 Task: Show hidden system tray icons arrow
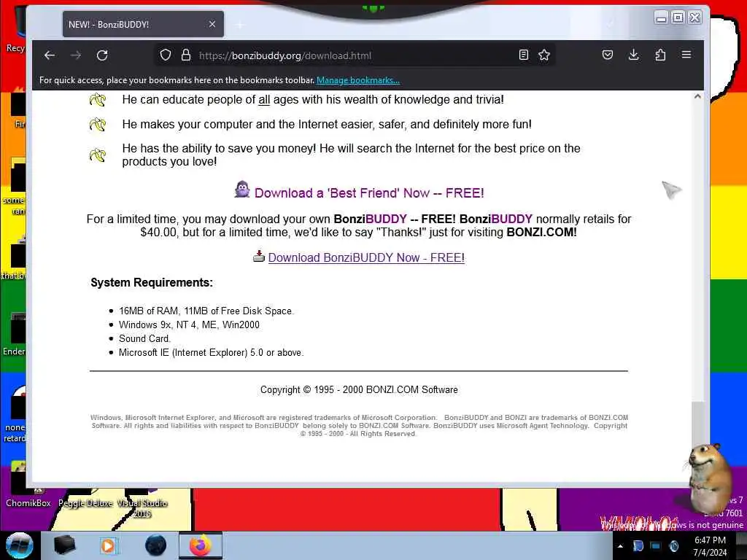click(x=620, y=546)
